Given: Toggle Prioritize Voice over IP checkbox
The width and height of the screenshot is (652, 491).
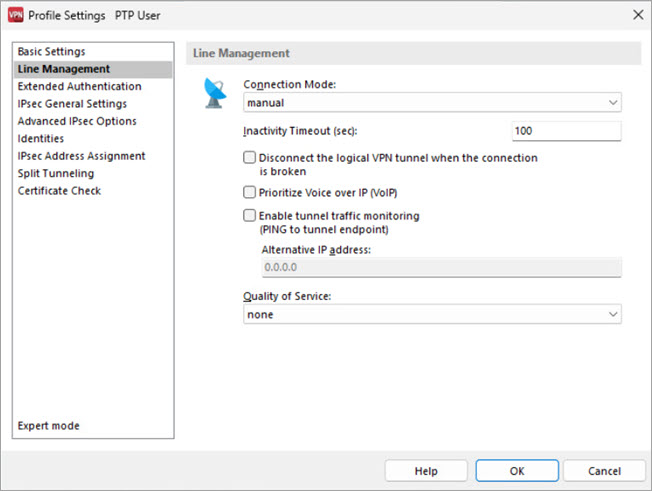Looking at the screenshot, I should coord(250,192).
